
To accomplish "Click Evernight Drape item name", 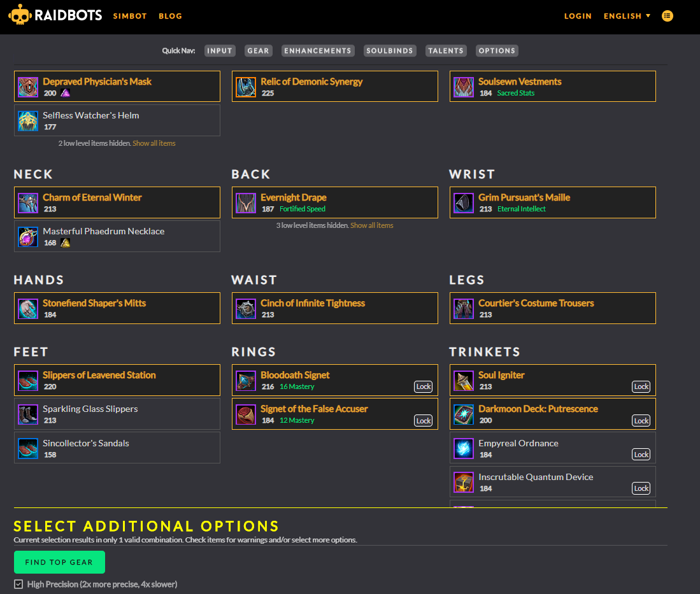I will coord(293,197).
